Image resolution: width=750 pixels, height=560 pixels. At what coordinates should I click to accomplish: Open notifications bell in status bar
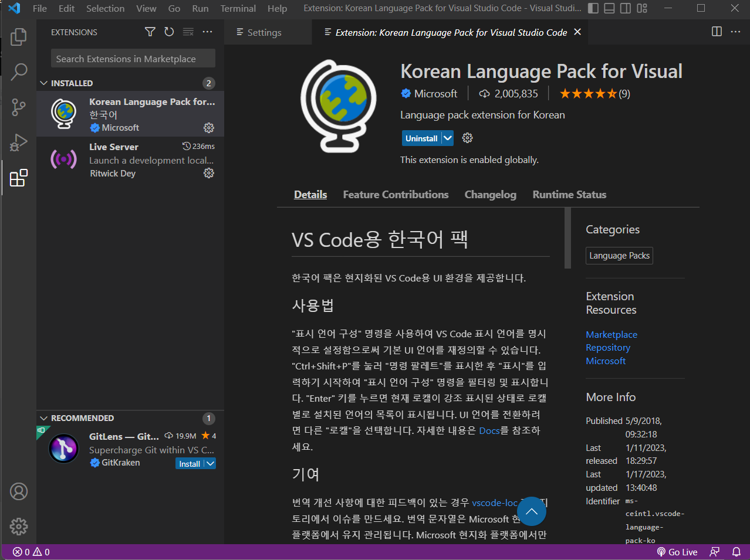(x=736, y=552)
